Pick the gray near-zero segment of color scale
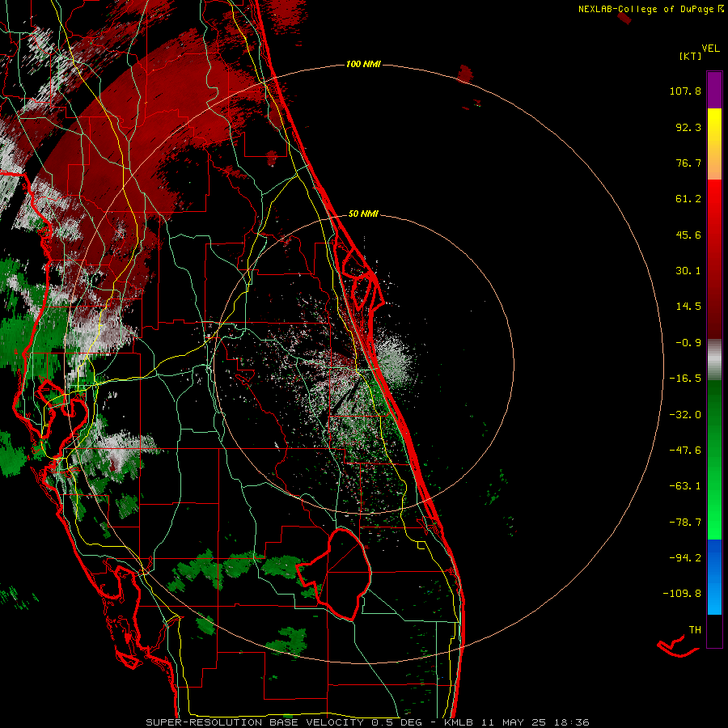This screenshot has height=728, width=728. click(714, 360)
